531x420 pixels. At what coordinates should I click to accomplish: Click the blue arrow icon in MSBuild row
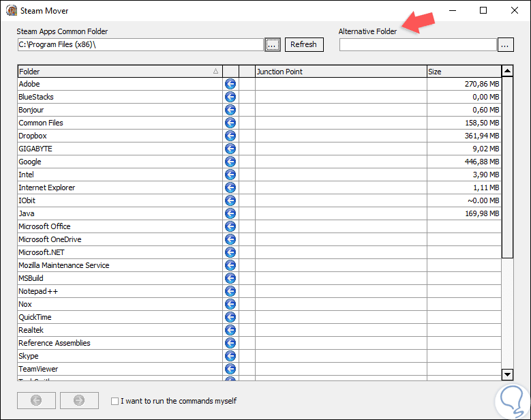pos(230,278)
